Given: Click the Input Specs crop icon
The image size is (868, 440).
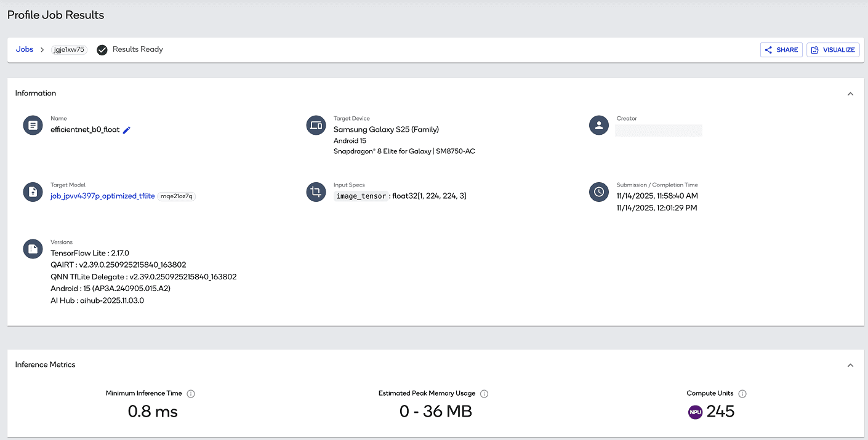Looking at the screenshot, I should coord(316,191).
